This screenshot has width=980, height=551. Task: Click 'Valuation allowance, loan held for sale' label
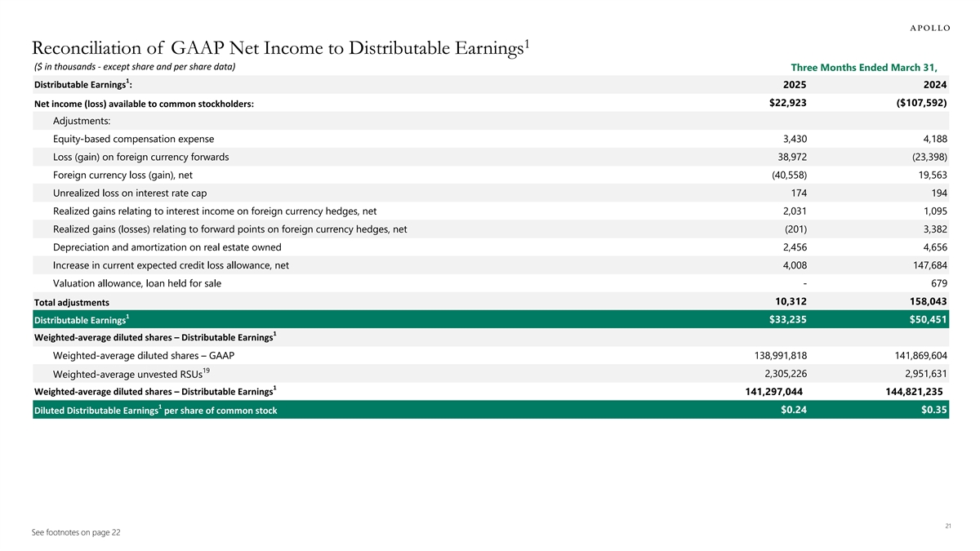(x=136, y=283)
